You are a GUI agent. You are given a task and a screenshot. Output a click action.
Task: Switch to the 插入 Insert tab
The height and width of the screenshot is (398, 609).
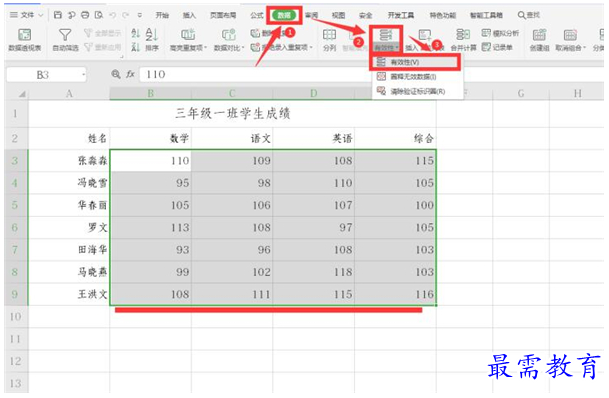189,15
